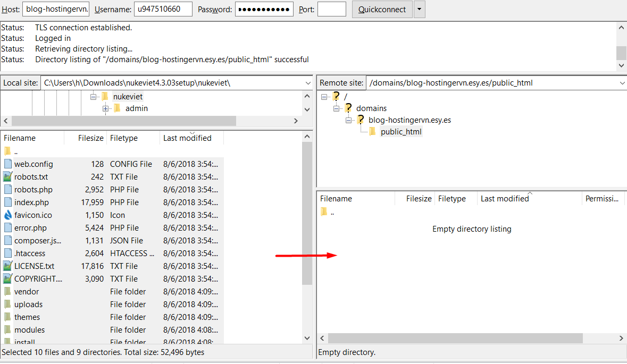The height and width of the screenshot is (364, 627).
Task: Select the admin folder in local tree
Action: click(x=136, y=108)
